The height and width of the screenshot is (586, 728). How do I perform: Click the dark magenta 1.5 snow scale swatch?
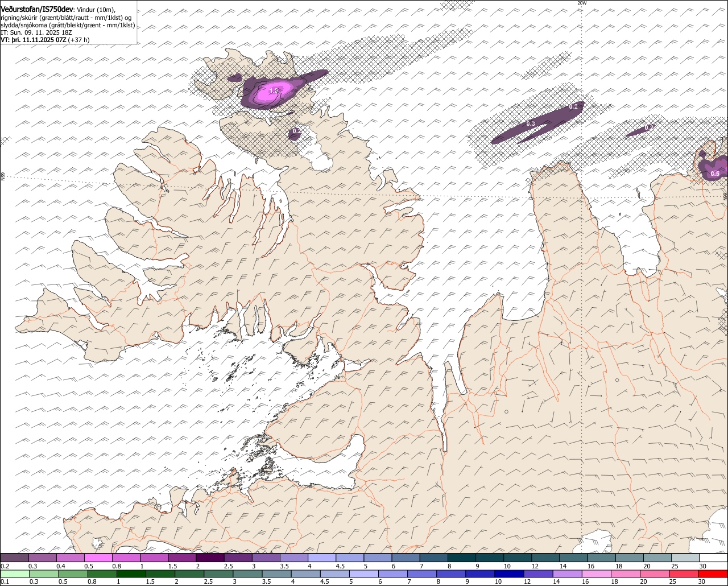coord(182,558)
